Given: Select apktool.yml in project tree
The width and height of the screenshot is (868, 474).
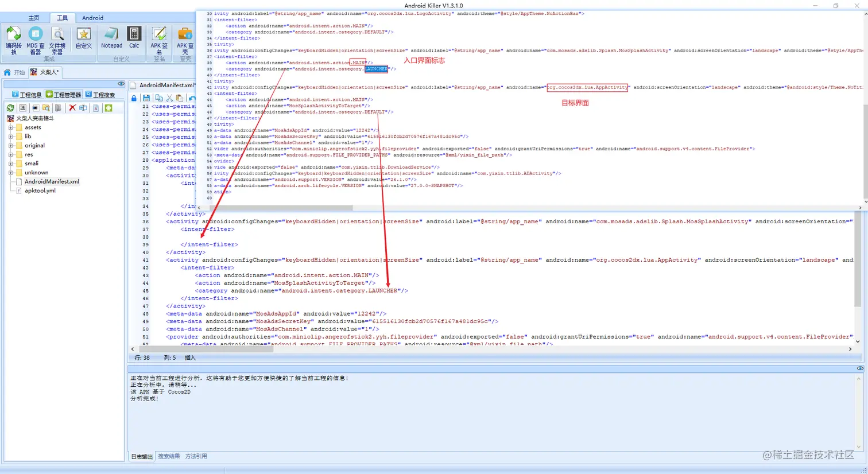Looking at the screenshot, I should click(40, 191).
